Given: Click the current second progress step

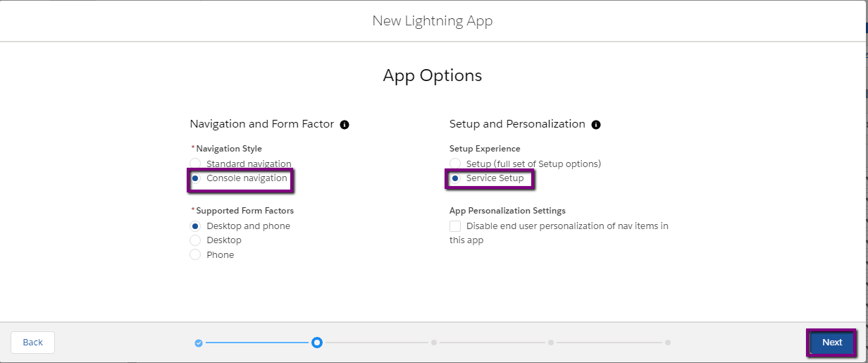Looking at the screenshot, I should coord(317,343).
